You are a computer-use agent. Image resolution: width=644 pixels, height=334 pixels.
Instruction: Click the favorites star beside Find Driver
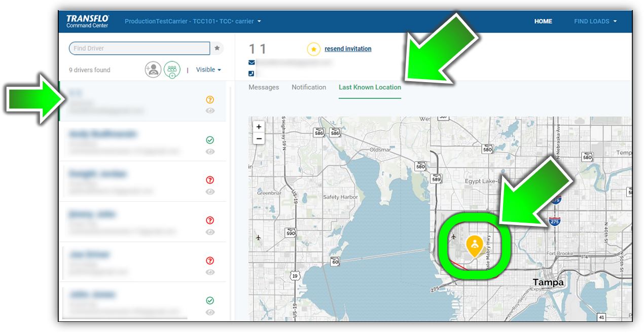(217, 48)
